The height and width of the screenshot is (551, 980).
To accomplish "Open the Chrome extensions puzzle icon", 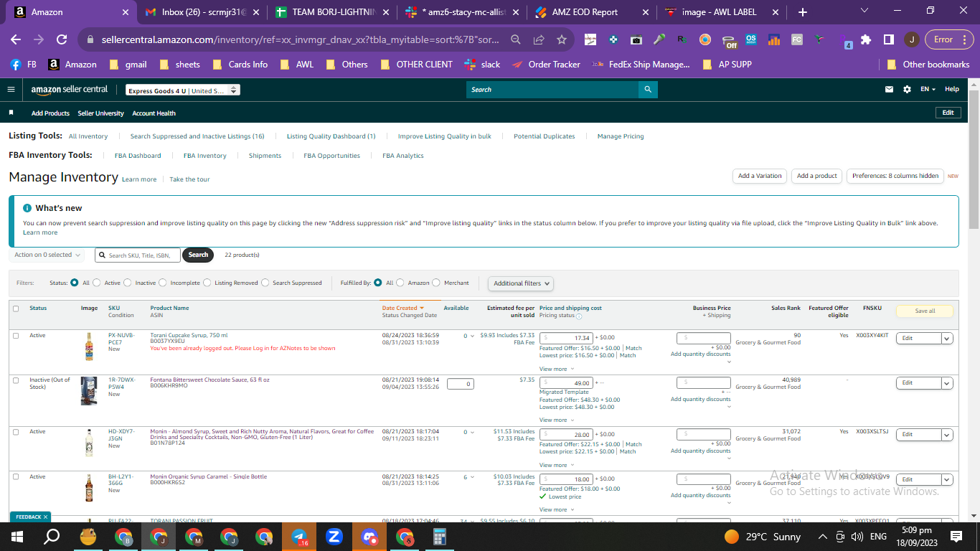I will [x=867, y=39].
